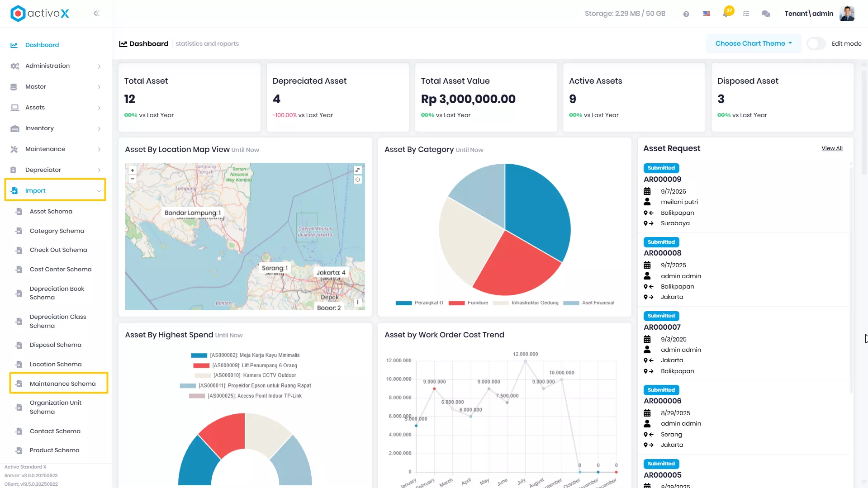Image resolution: width=868 pixels, height=488 pixels.
Task: Toggle AS000011 Proyektor Epson legend entry
Action: click(x=245, y=386)
